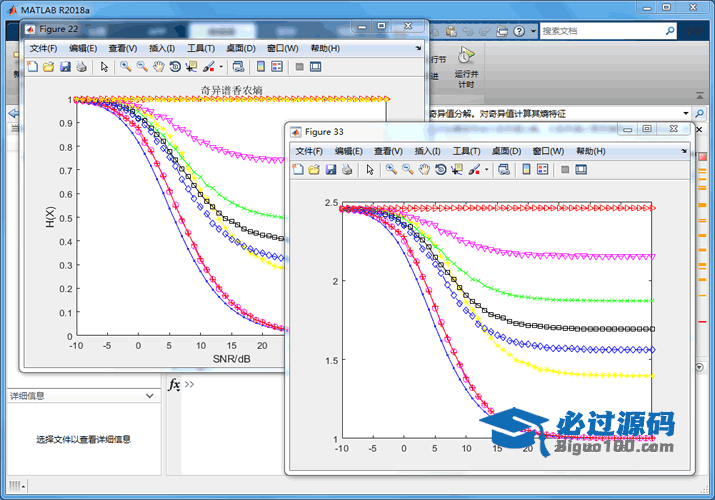Screen dimensions: 715x500
Task: Open 插入(I) menu in Figure 22
Action: (x=162, y=48)
